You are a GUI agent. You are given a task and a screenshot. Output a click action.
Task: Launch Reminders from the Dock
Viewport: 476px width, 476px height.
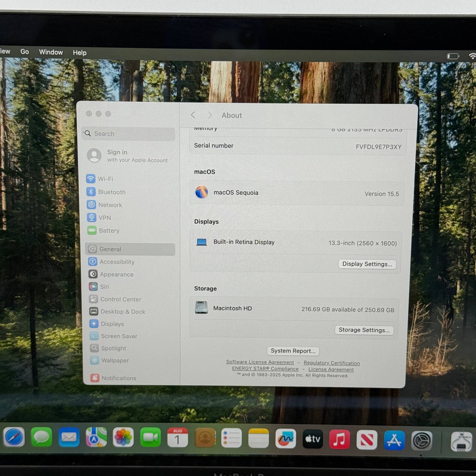[231, 438]
